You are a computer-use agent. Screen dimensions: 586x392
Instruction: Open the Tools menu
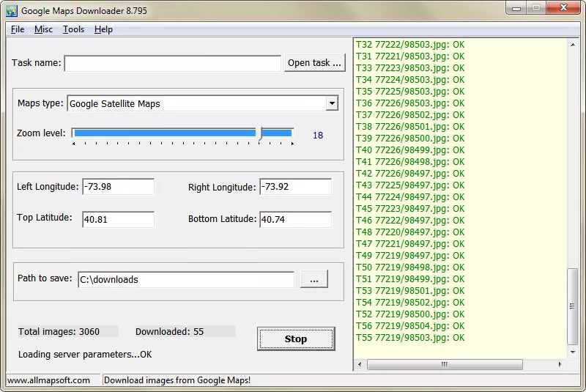click(73, 29)
